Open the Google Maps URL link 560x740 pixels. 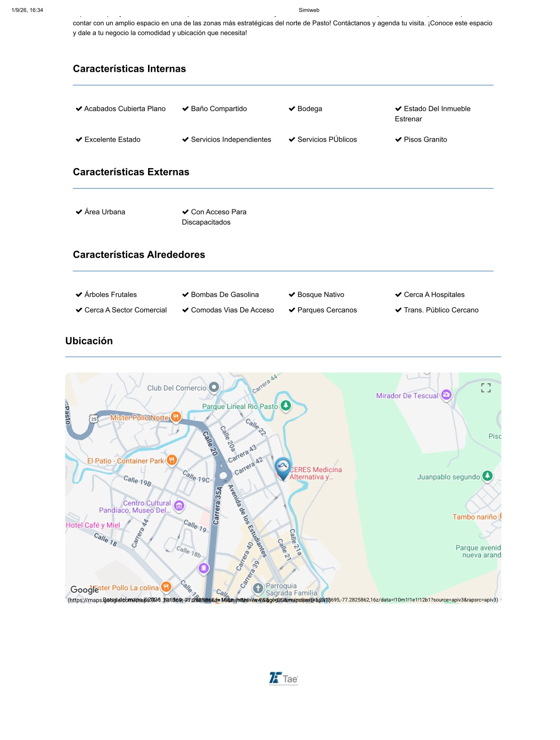(283, 600)
